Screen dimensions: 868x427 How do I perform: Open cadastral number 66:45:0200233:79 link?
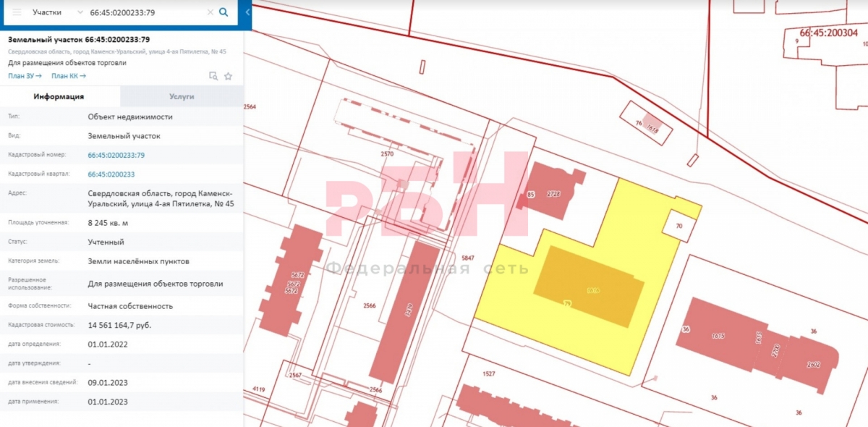116,155
